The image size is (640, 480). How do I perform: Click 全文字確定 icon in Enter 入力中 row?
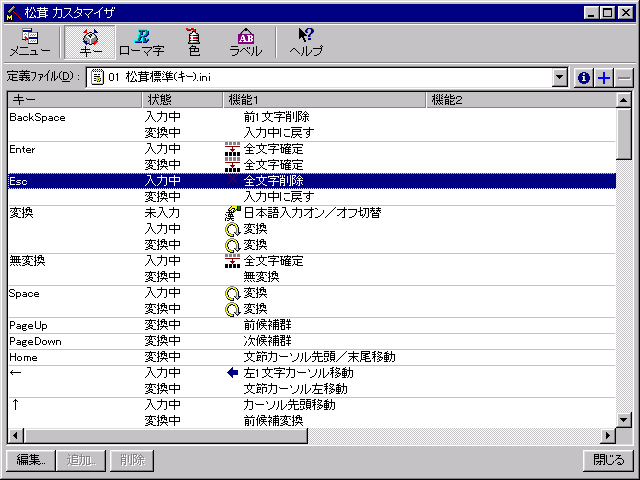[x=232, y=149]
